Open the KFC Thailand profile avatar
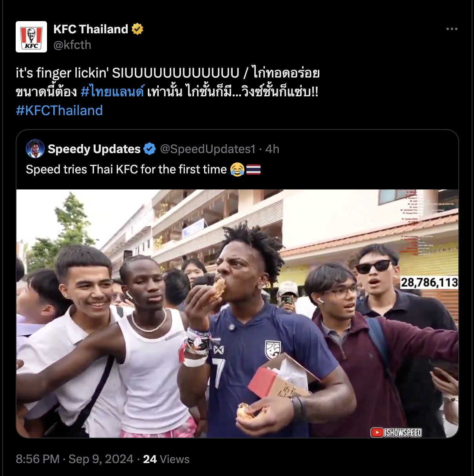Screen dimensions: 474x476 31,37
